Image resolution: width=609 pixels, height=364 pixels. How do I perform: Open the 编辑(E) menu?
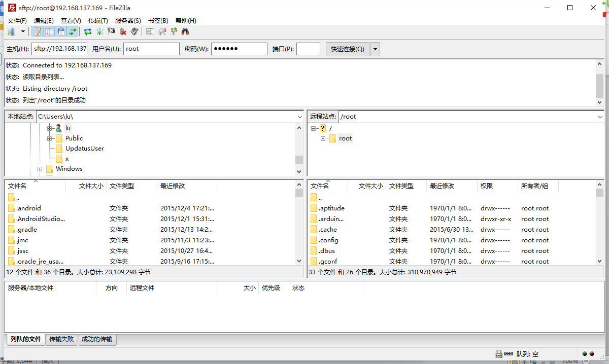44,20
